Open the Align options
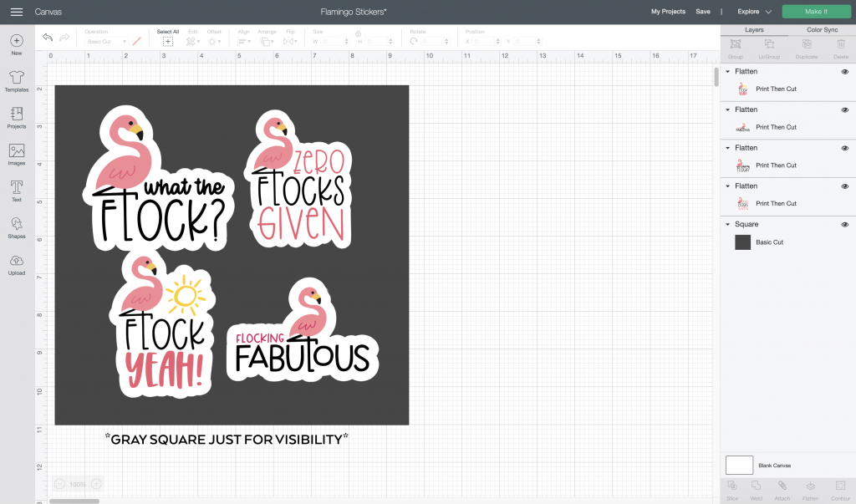Viewport: 856px width, 504px height. click(x=244, y=42)
